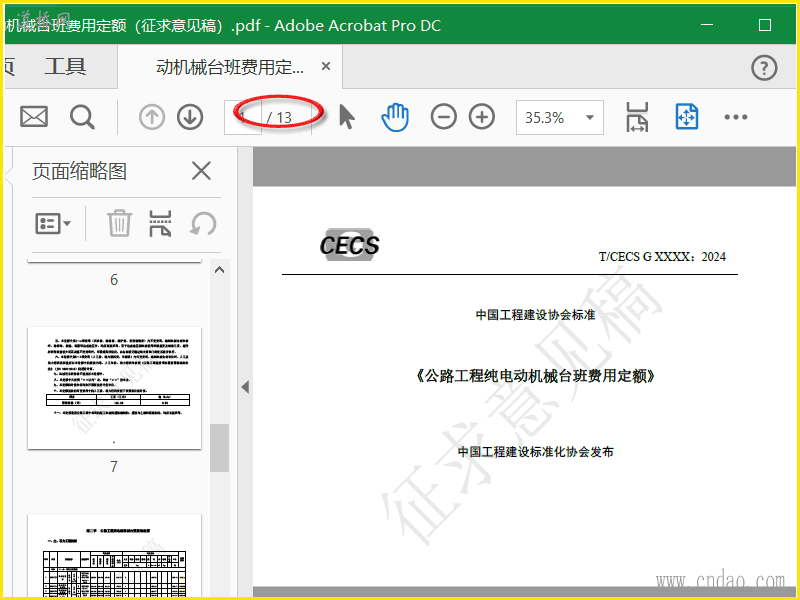Image resolution: width=800 pixels, height=600 pixels.
Task: Open the help question mark
Action: [x=764, y=68]
